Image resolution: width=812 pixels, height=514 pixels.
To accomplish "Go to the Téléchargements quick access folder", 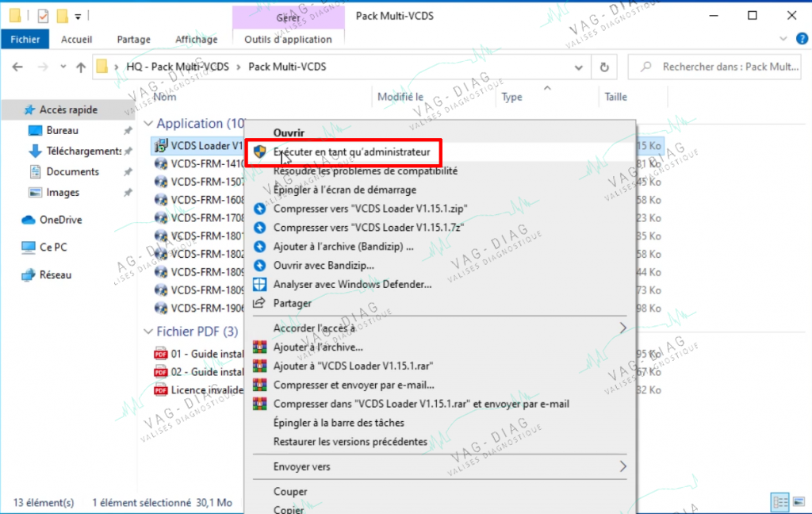I will click(84, 151).
